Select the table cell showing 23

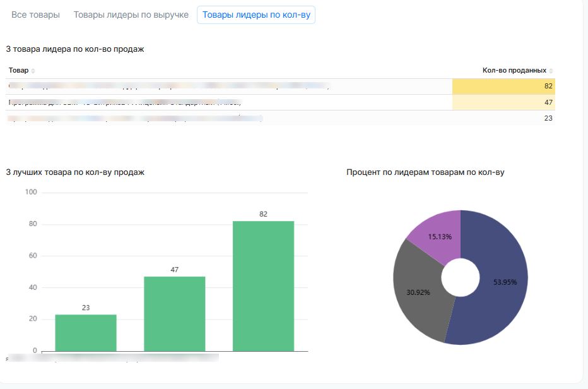click(503, 118)
